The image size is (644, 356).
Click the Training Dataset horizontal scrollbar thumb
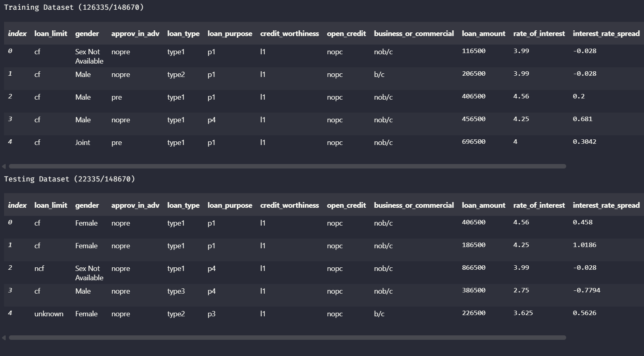(287, 166)
